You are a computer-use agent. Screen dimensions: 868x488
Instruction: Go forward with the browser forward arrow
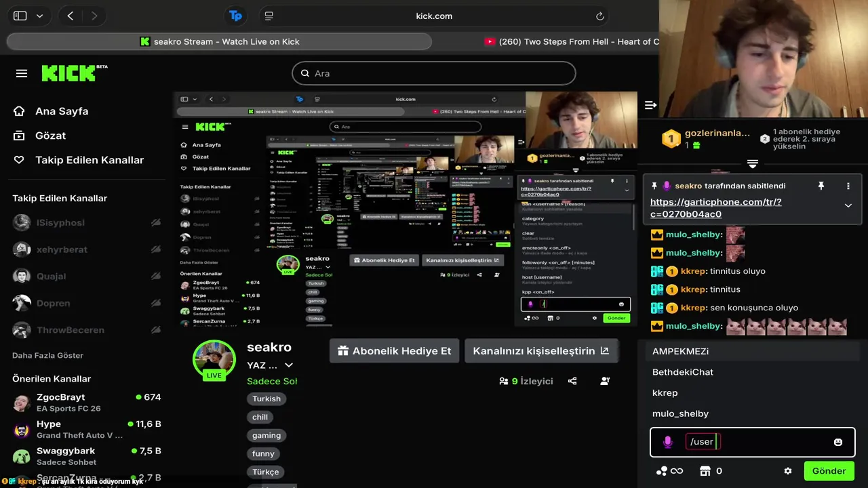(x=94, y=16)
